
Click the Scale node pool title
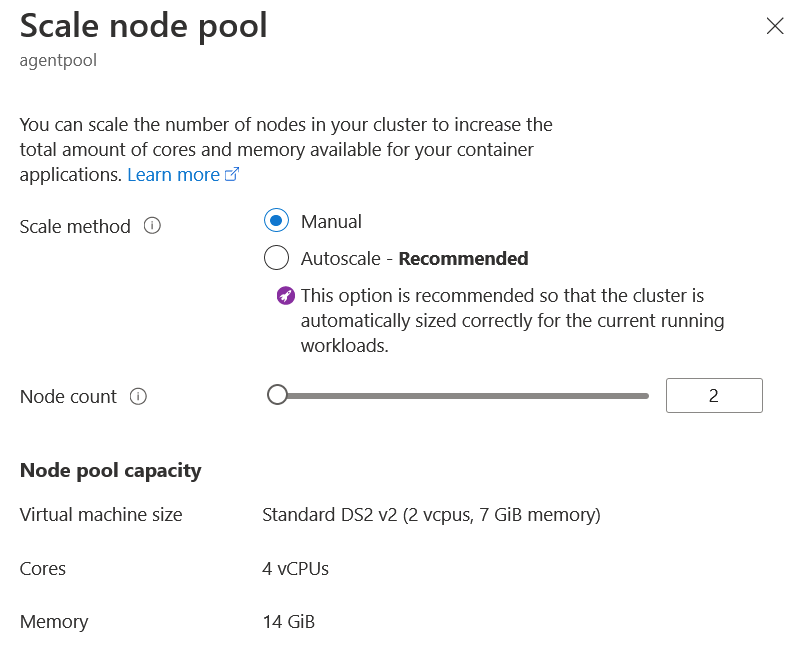pos(144,26)
